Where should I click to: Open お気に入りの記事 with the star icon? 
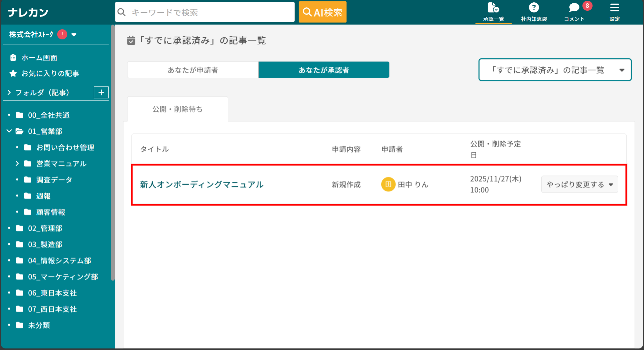pyautogui.click(x=13, y=73)
